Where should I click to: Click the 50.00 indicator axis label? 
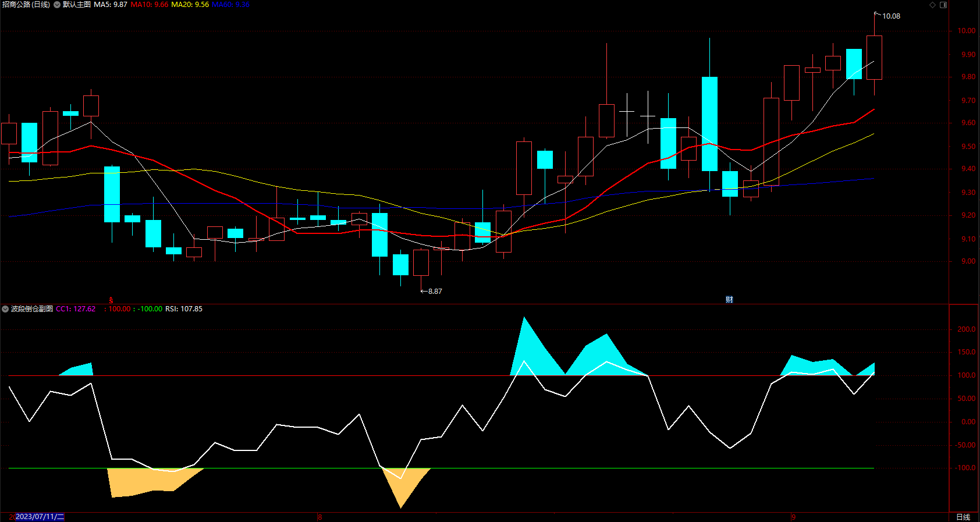click(967, 399)
